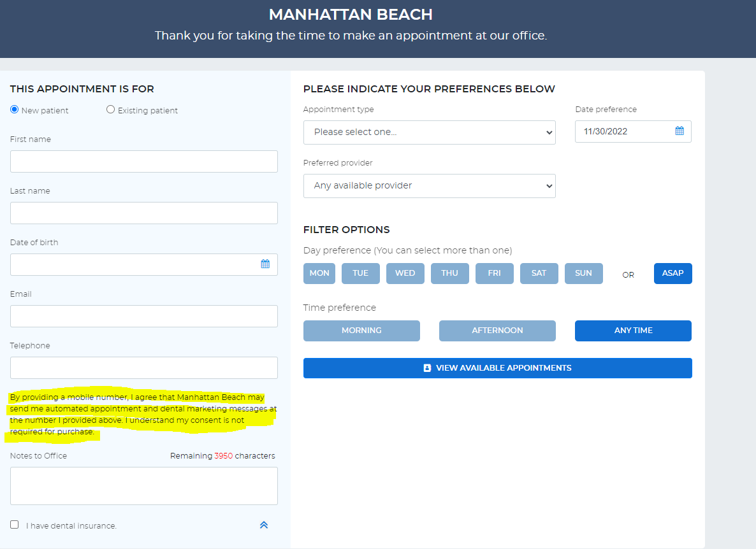Screen dimensions: 756x549
Task: Click View Available Appointments button
Action: pyautogui.click(x=498, y=368)
